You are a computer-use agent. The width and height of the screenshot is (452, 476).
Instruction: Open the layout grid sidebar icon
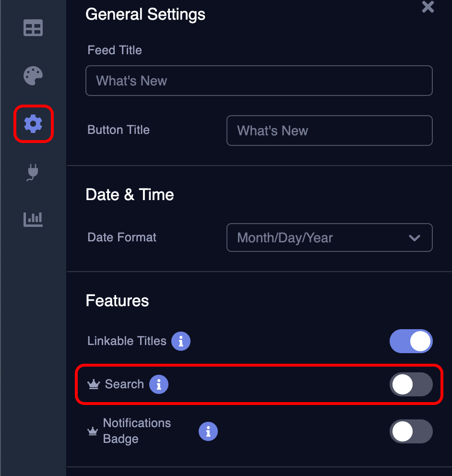pos(33,28)
